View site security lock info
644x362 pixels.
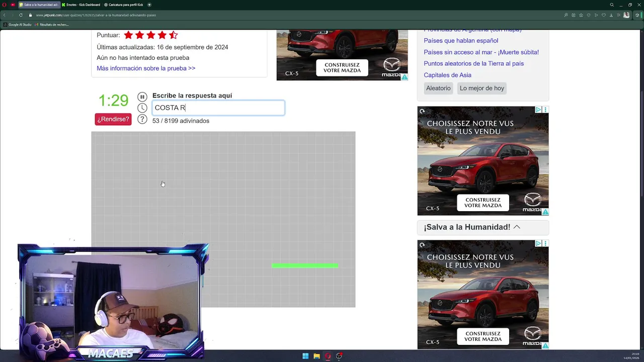pyautogui.click(x=31, y=15)
